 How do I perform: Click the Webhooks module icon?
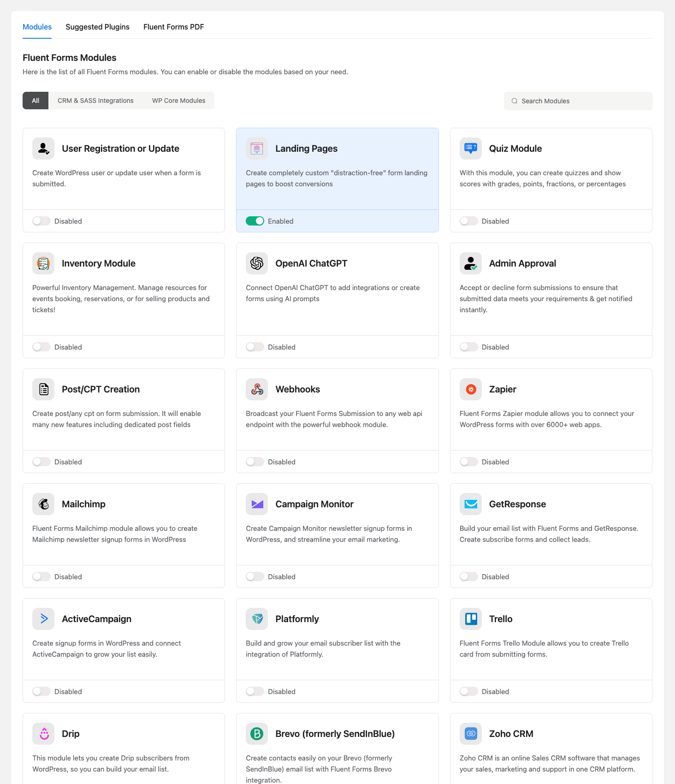click(x=257, y=389)
